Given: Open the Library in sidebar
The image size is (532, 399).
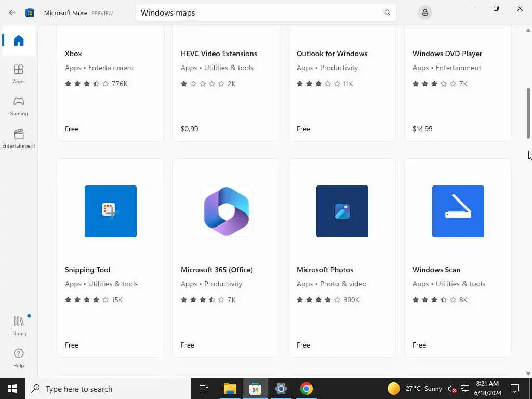Looking at the screenshot, I should (x=19, y=326).
